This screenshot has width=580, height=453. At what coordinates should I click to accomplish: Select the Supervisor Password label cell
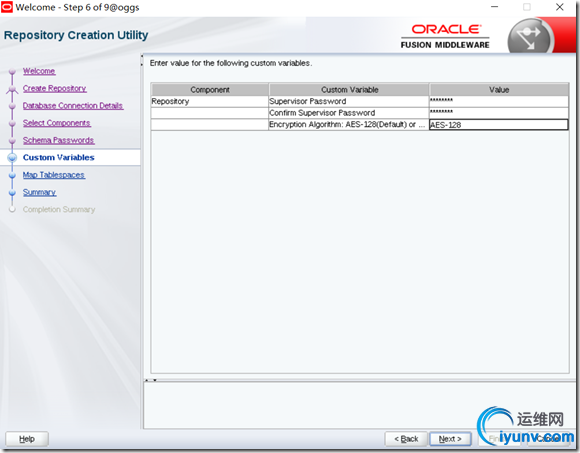348,101
